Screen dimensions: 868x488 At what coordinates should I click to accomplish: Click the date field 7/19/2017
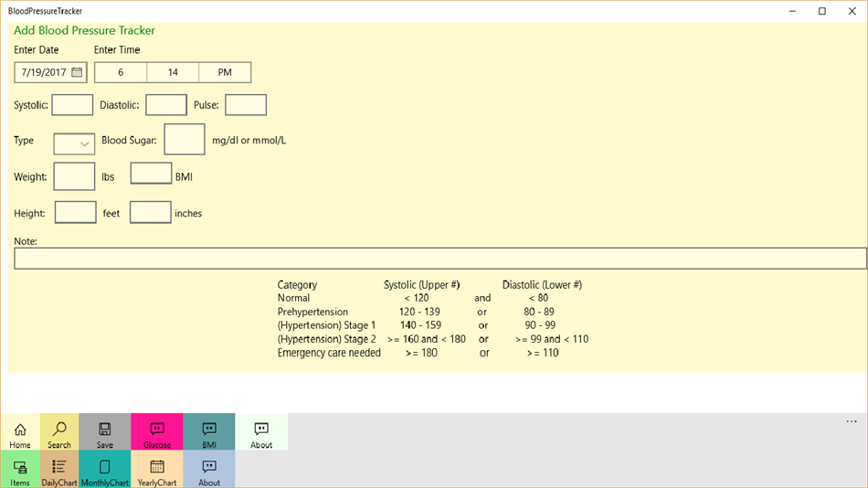click(x=50, y=72)
